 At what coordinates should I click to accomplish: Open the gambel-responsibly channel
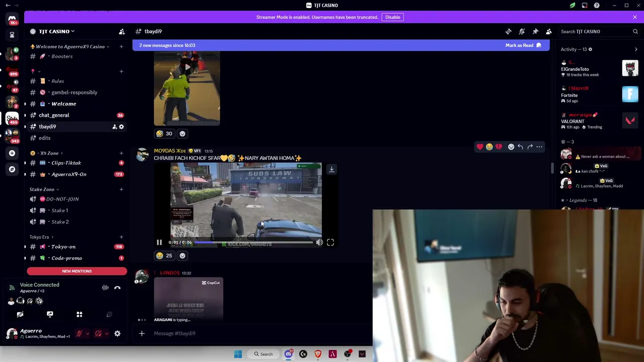(x=77, y=93)
